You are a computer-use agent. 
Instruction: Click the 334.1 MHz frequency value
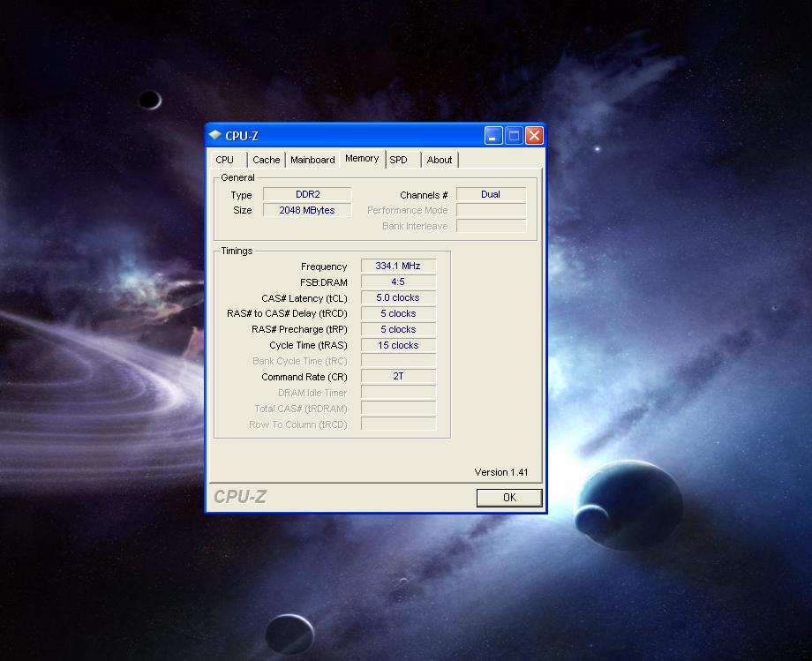pos(398,266)
